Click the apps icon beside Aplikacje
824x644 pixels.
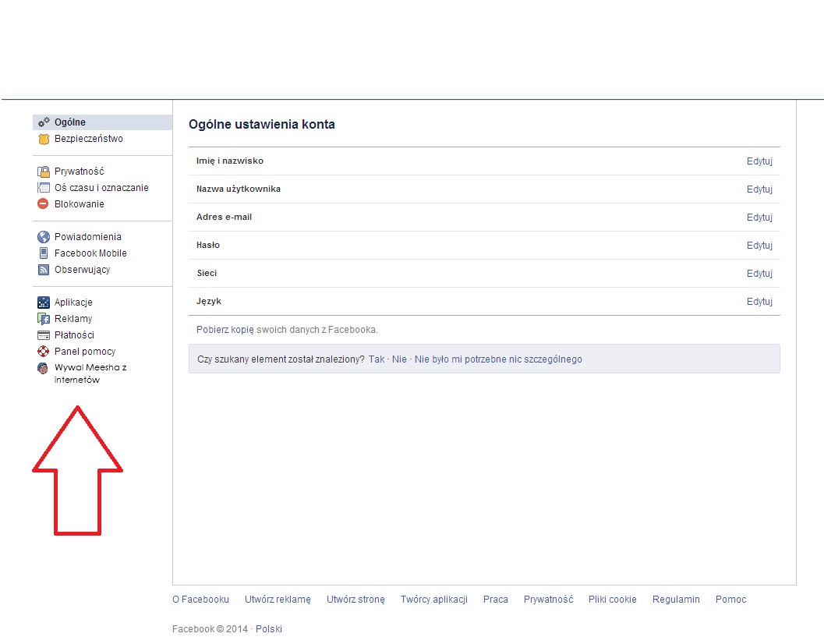pyautogui.click(x=44, y=303)
